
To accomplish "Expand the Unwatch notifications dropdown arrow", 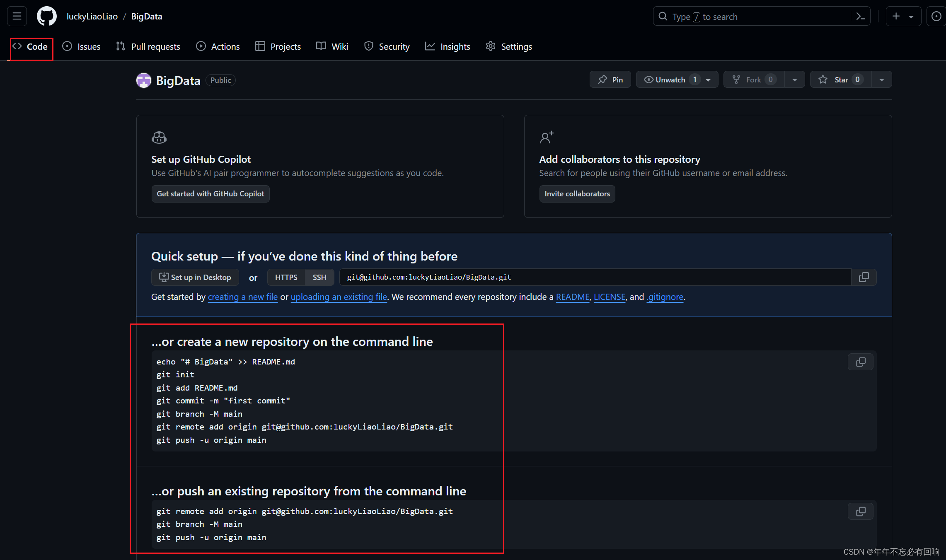I will [x=709, y=80].
